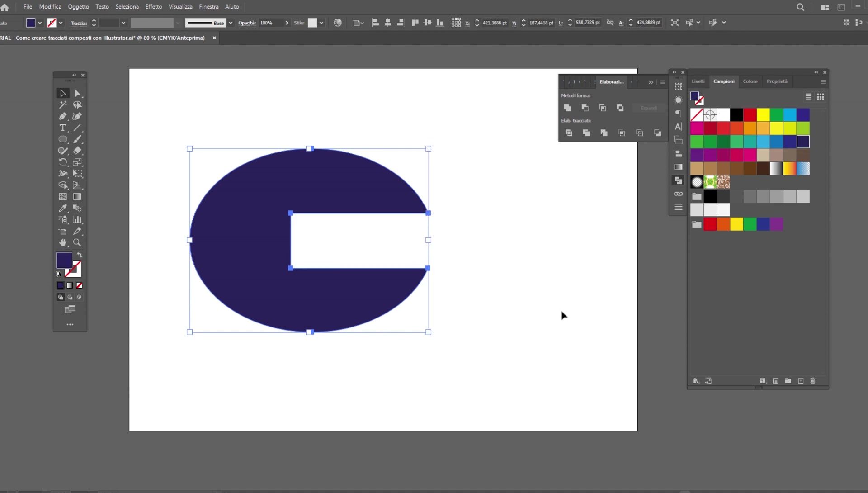The height and width of the screenshot is (493, 868).
Task: Open the Paragraph panel icon in dock
Action: tap(678, 114)
